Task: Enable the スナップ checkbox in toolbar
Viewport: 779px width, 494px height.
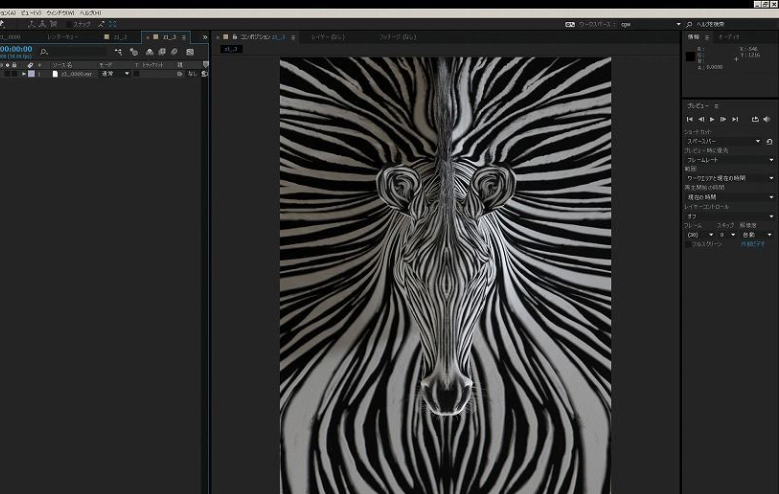Action: coord(69,24)
